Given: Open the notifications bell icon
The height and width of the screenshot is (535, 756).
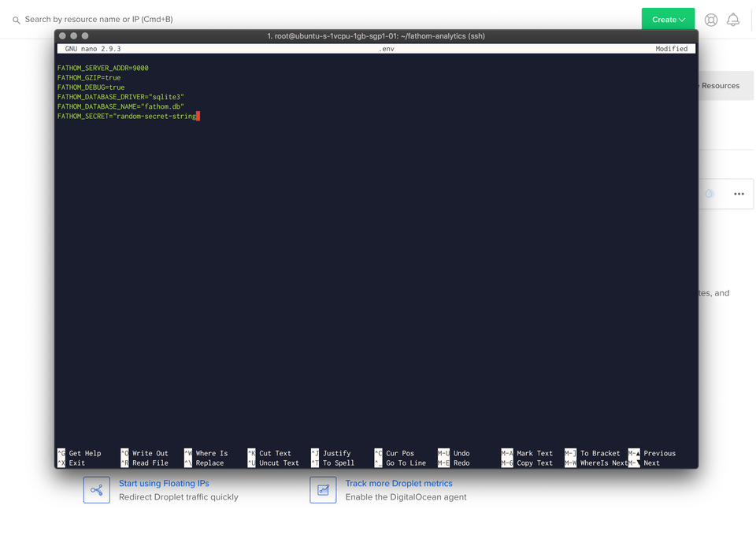Looking at the screenshot, I should click(x=733, y=19).
